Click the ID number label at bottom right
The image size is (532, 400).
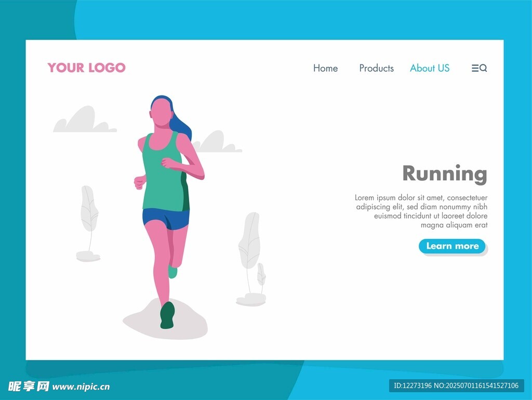[456, 385]
